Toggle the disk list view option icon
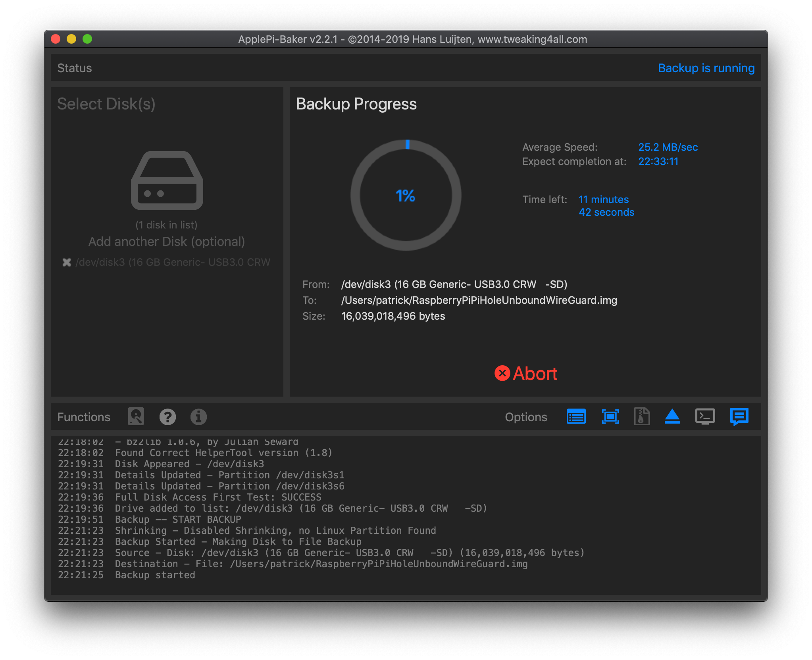Viewport: 812px width, 660px height. click(576, 416)
